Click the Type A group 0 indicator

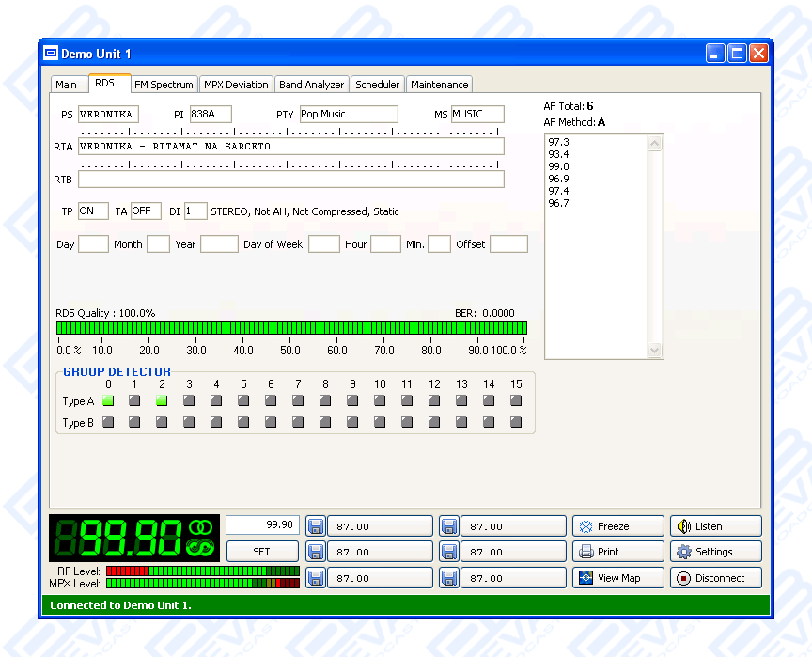[108, 401]
